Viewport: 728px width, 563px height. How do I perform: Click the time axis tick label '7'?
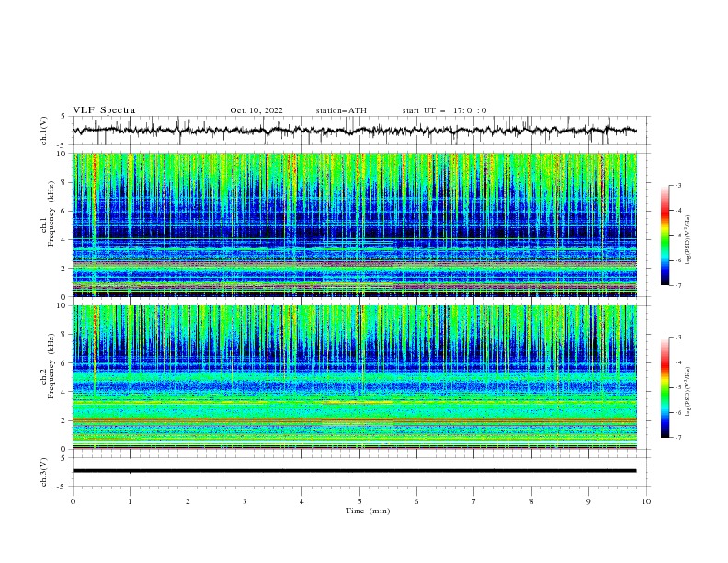point(474,501)
